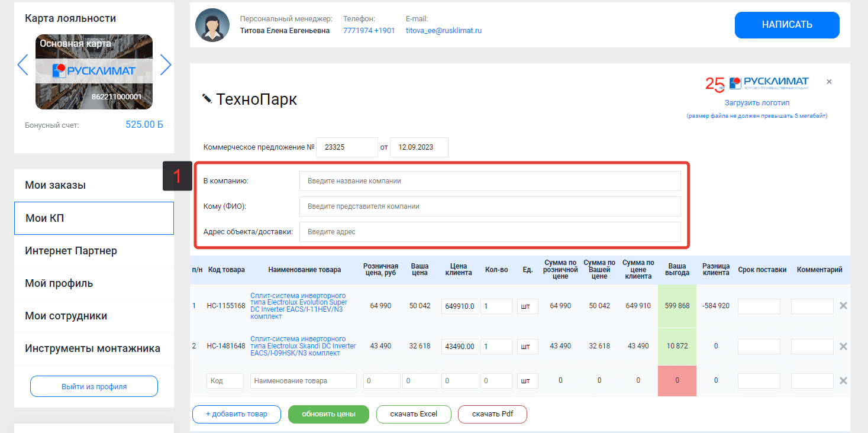Click the personal manager avatar
The image size is (868, 433).
212,25
